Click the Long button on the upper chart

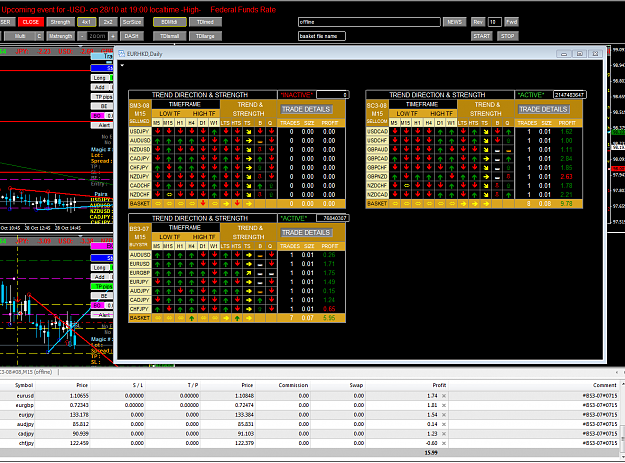[100, 78]
